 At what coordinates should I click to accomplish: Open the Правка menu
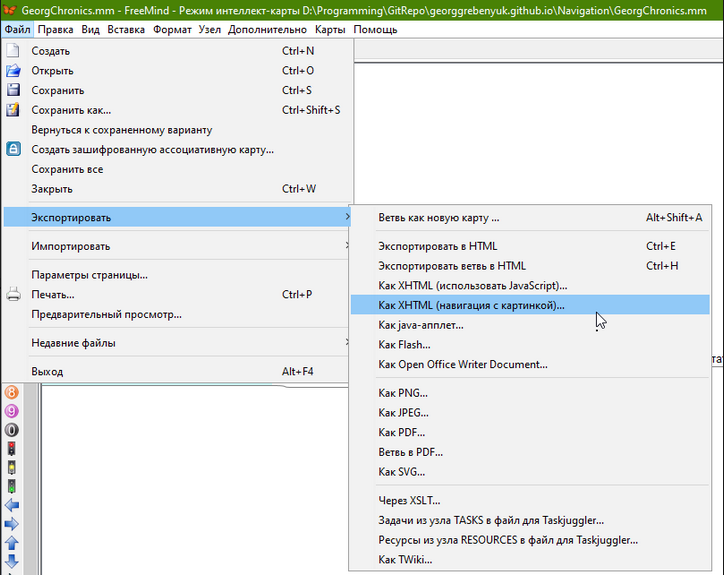(55, 29)
